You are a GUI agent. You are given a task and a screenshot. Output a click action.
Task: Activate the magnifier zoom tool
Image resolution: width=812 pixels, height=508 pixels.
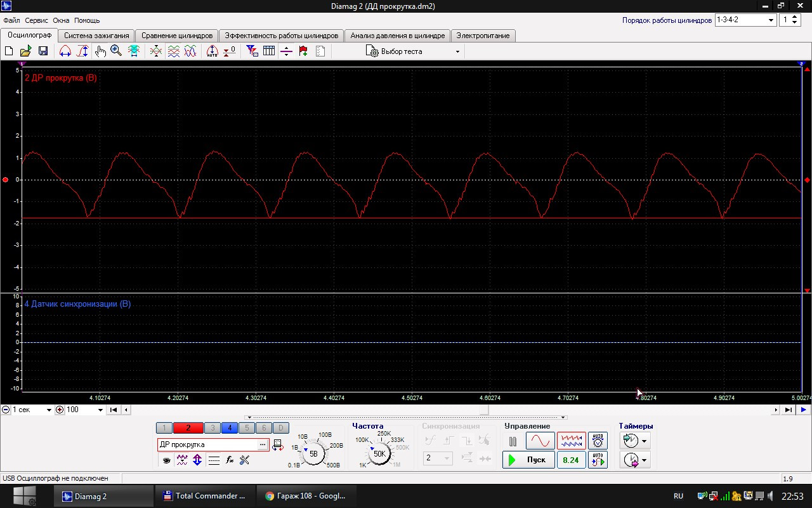click(116, 51)
